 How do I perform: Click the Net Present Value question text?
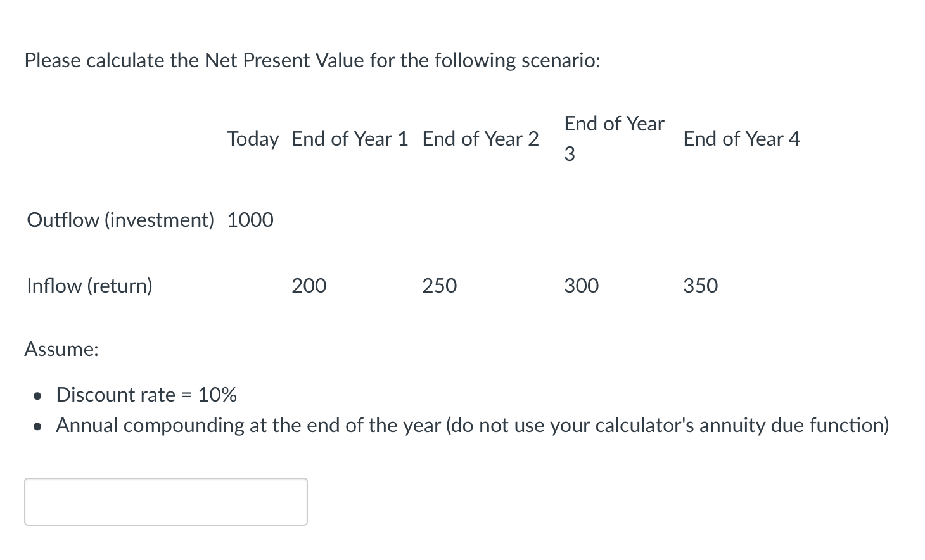[312, 60]
